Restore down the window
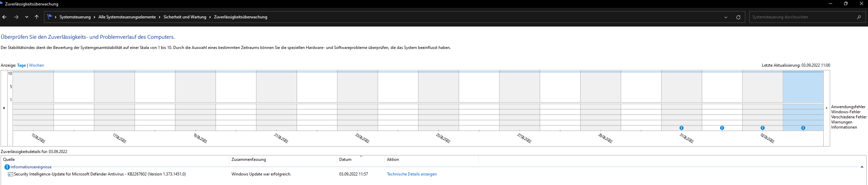The image size is (868, 185). (846, 4)
